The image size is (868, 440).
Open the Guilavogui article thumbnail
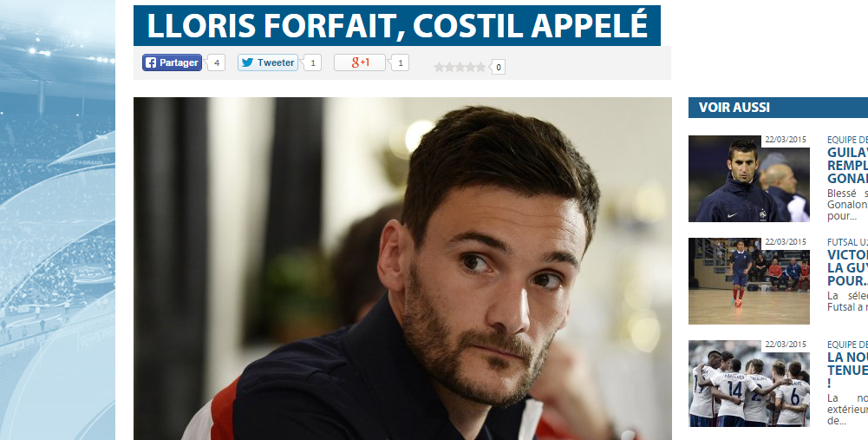point(748,179)
